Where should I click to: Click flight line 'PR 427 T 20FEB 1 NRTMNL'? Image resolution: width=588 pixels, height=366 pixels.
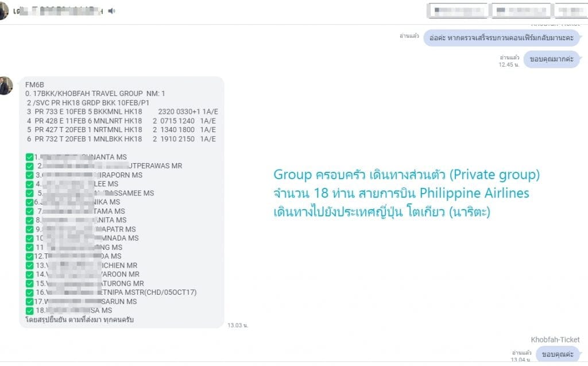[121, 130]
